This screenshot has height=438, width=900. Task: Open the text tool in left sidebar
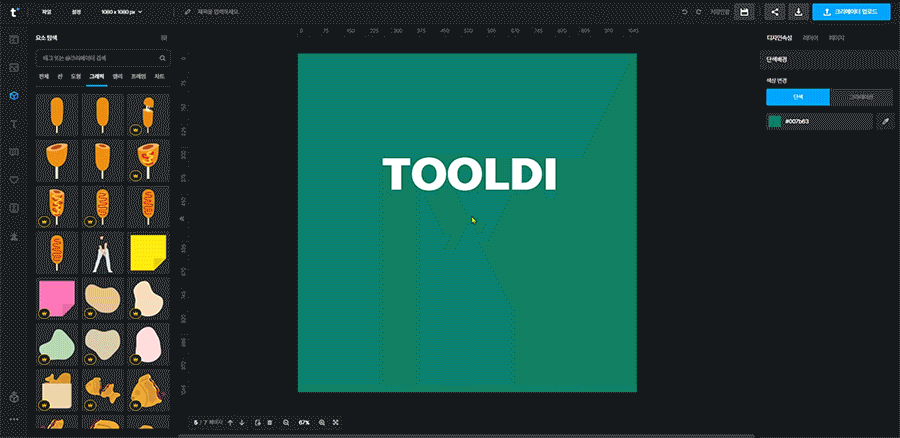tap(14, 123)
